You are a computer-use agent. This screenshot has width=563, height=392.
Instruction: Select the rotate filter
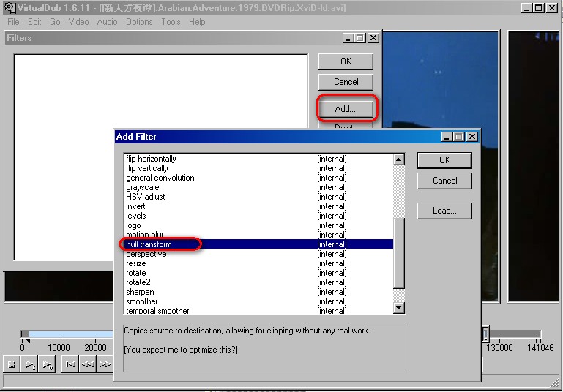(258, 273)
